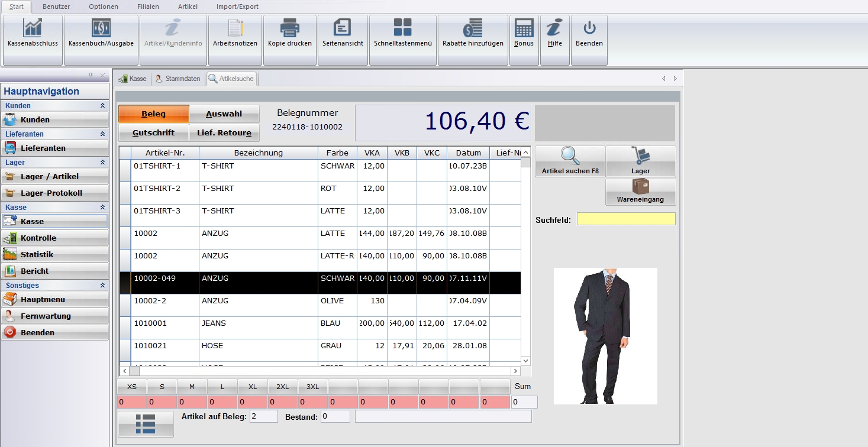Collapse the Sonstiges navigation section

(102, 286)
